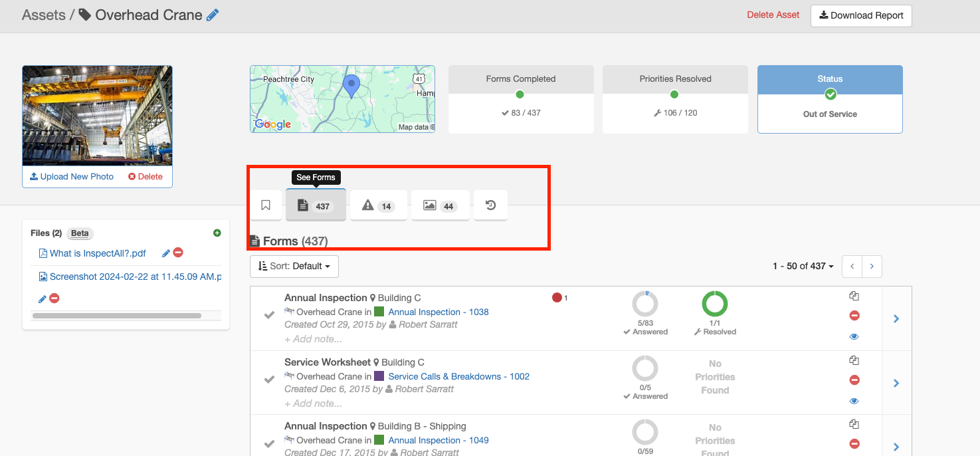Image resolution: width=980 pixels, height=456 pixels.
Task: Toggle visibility of Service Worksheet form
Action: click(854, 401)
